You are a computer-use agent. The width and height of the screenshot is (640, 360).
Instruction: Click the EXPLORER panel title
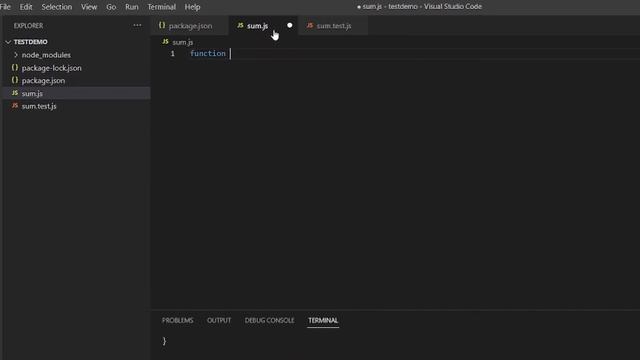[28, 26]
